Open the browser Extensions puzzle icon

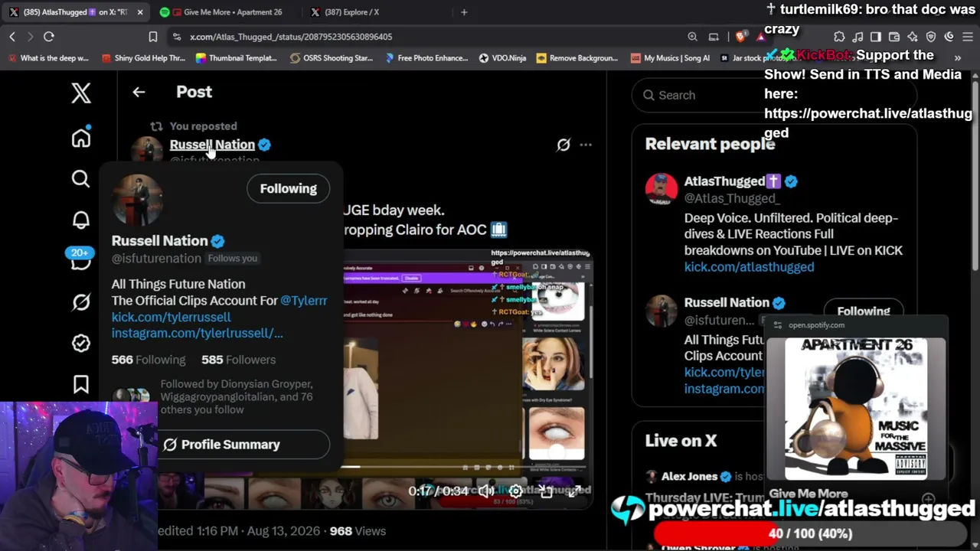[839, 37]
